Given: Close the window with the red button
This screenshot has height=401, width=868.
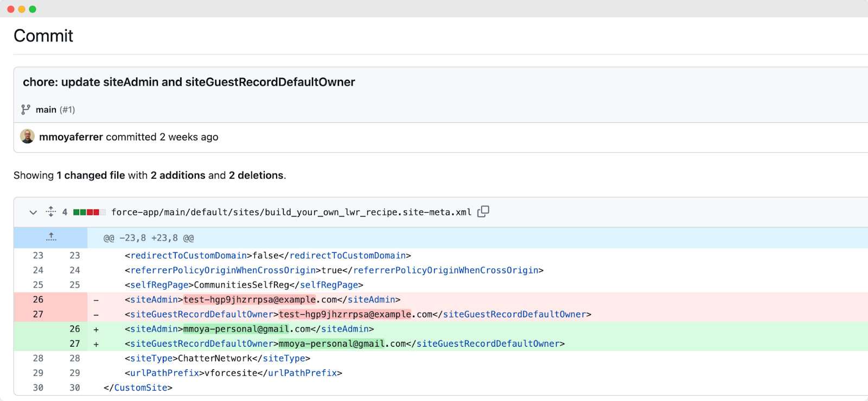Looking at the screenshot, I should click(11, 9).
